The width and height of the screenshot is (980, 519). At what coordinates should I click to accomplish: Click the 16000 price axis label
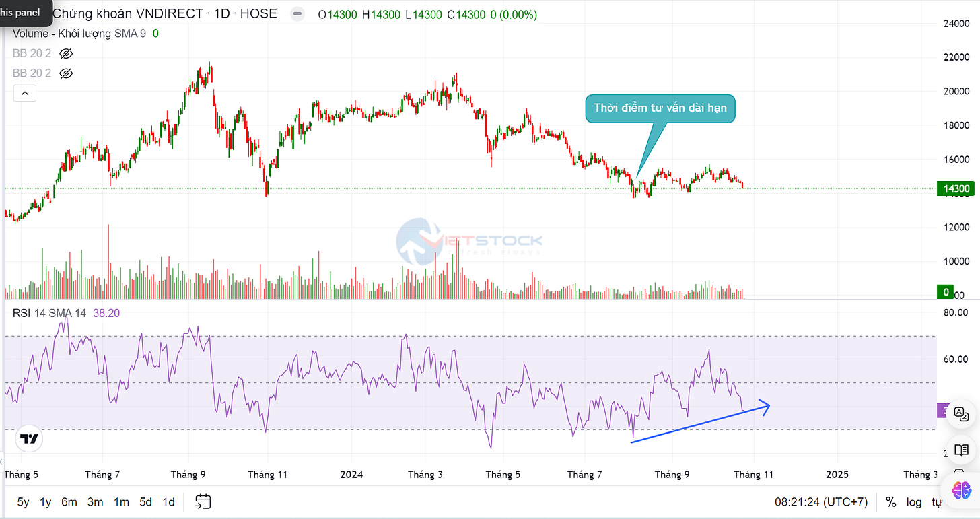pyautogui.click(x=956, y=160)
